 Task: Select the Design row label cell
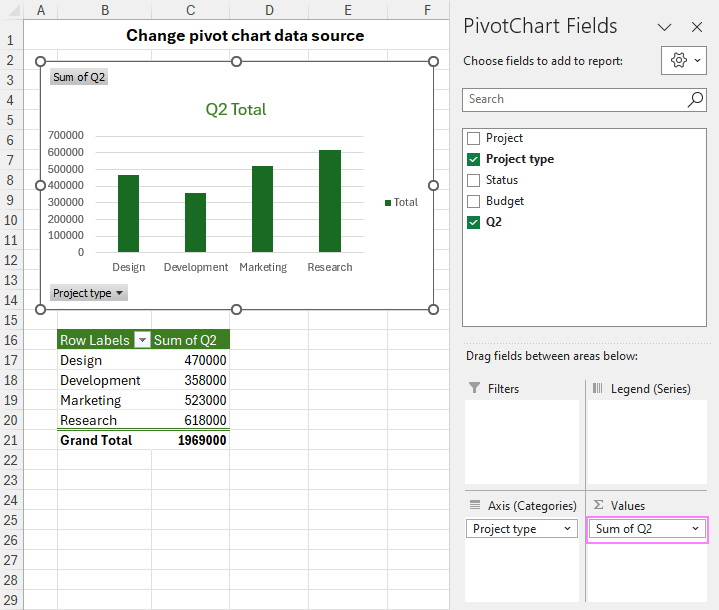coord(105,360)
